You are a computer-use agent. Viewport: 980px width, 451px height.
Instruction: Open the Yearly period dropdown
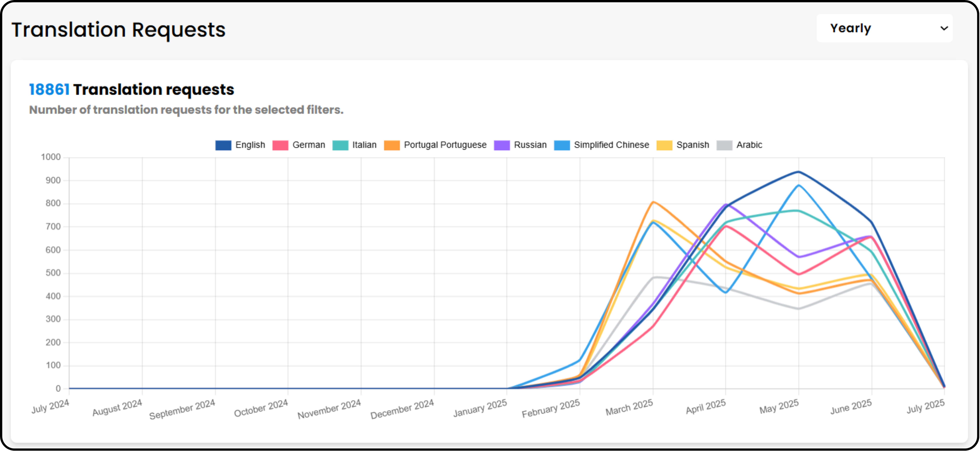click(884, 28)
